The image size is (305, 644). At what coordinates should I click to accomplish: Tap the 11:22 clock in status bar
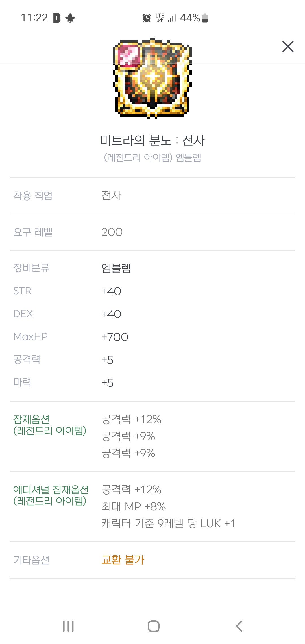tap(34, 18)
